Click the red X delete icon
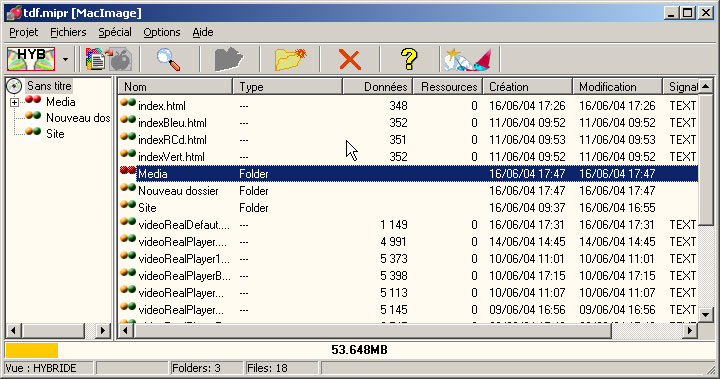 tap(349, 60)
